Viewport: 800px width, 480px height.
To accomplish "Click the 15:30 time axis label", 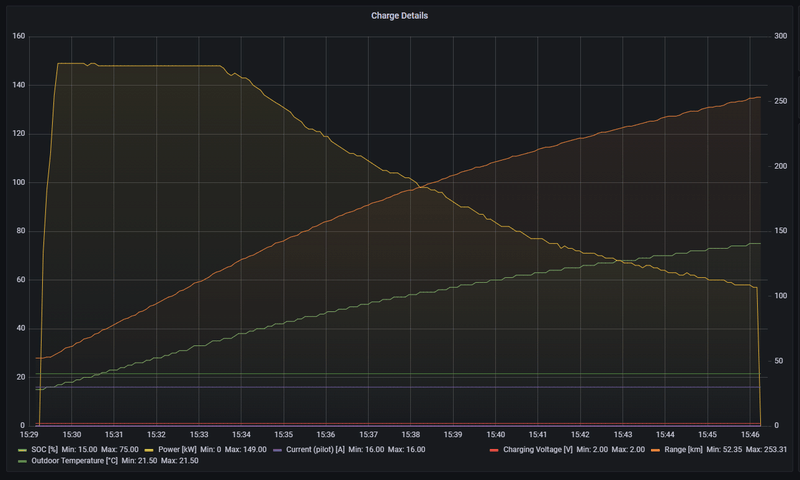I will tap(71, 435).
